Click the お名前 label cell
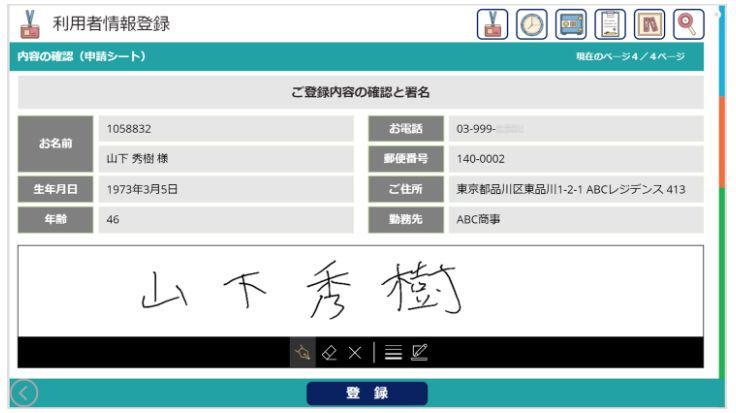Screen dimensions: 736x413 tap(55, 144)
